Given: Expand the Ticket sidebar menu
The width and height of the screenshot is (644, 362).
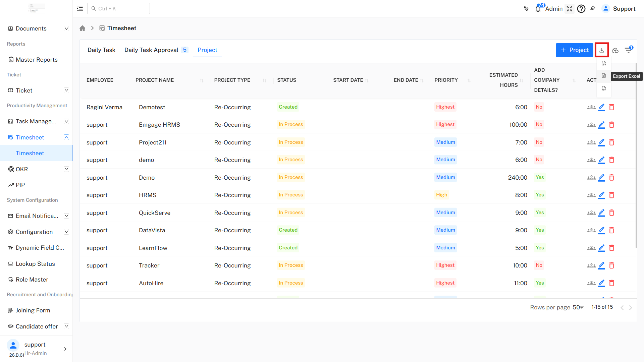Looking at the screenshot, I should (x=66, y=90).
